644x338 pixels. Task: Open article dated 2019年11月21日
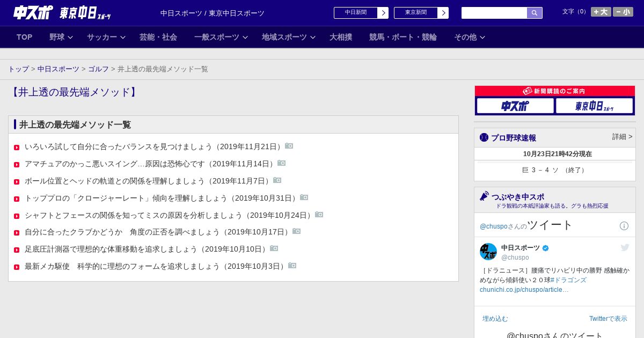pos(155,146)
